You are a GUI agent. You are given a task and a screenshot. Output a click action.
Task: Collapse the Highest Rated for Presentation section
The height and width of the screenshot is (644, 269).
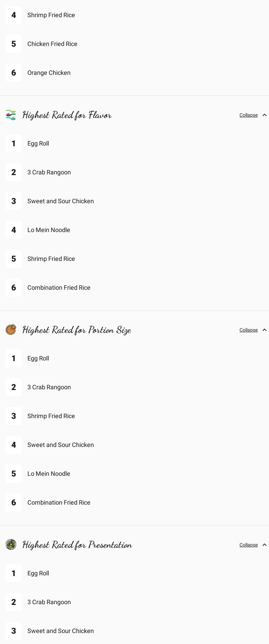tap(248, 545)
